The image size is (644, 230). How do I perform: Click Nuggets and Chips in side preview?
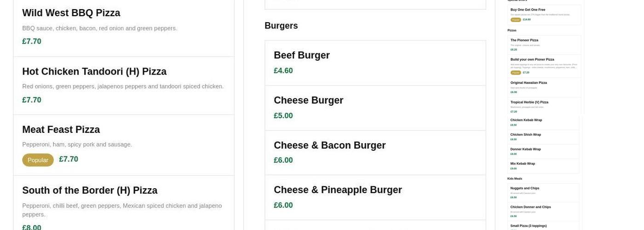524,188
